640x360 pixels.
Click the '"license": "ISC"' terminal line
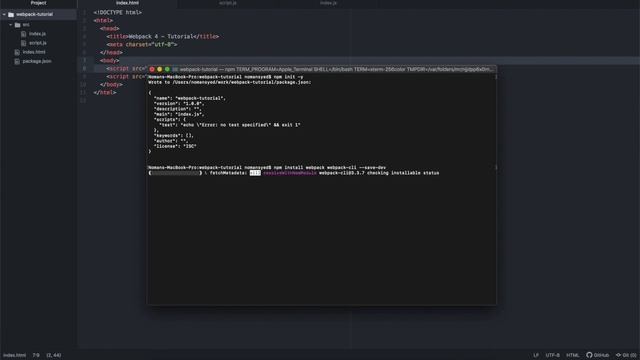tap(175, 146)
